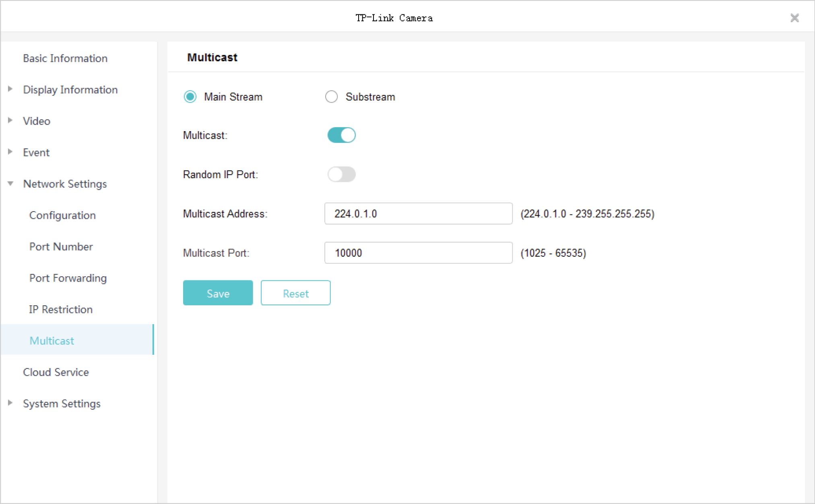815x504 pixels.
Task: Click the Save button
Action: tap(218, 293)
